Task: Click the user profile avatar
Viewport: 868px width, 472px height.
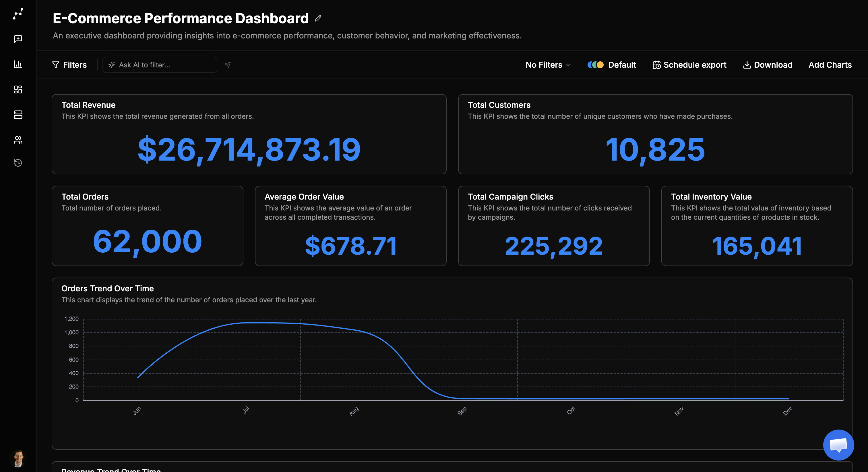Action: [x=18, y=458]
